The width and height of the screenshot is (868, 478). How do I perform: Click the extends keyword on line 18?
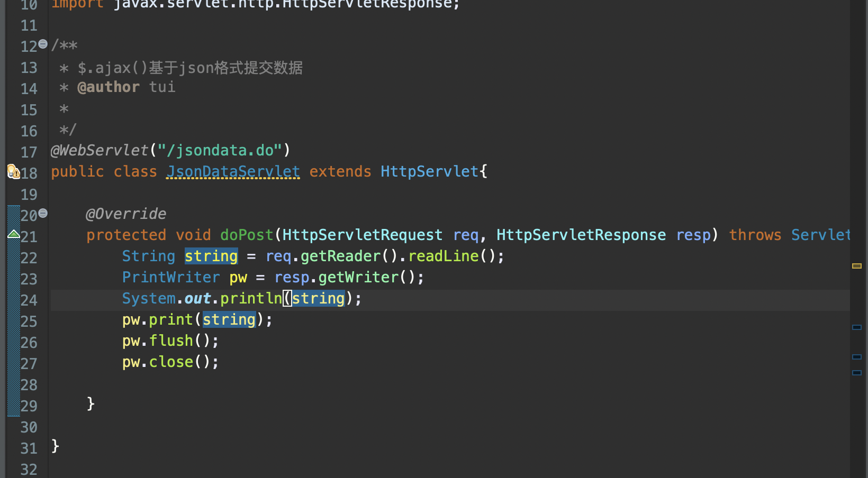(x=340, y=171)
